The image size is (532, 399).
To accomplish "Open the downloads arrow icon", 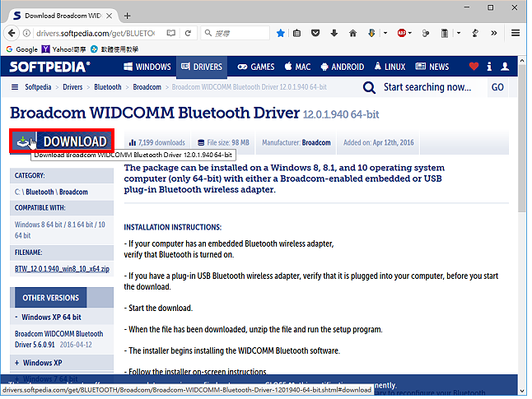I will pos(334,33).
